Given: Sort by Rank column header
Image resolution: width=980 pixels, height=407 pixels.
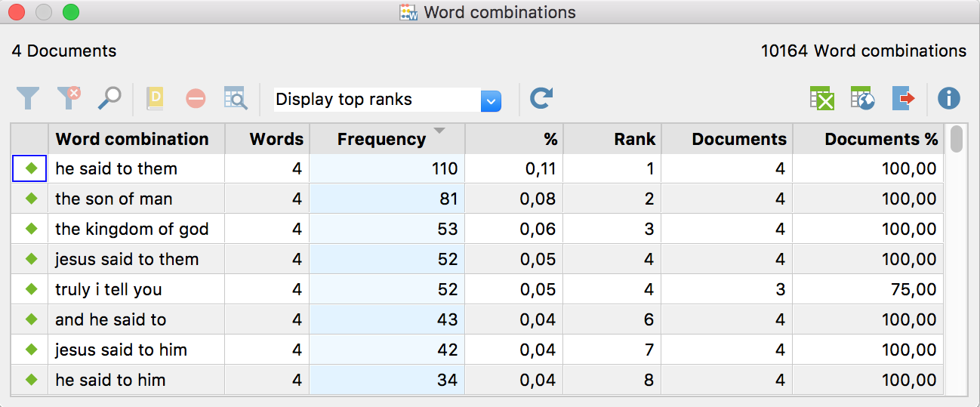Looking at the screenshot, I should tap(612, 139).
